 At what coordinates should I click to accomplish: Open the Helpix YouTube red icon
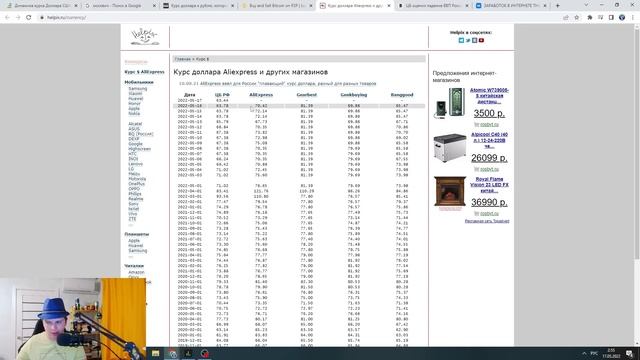click(481, 40)
